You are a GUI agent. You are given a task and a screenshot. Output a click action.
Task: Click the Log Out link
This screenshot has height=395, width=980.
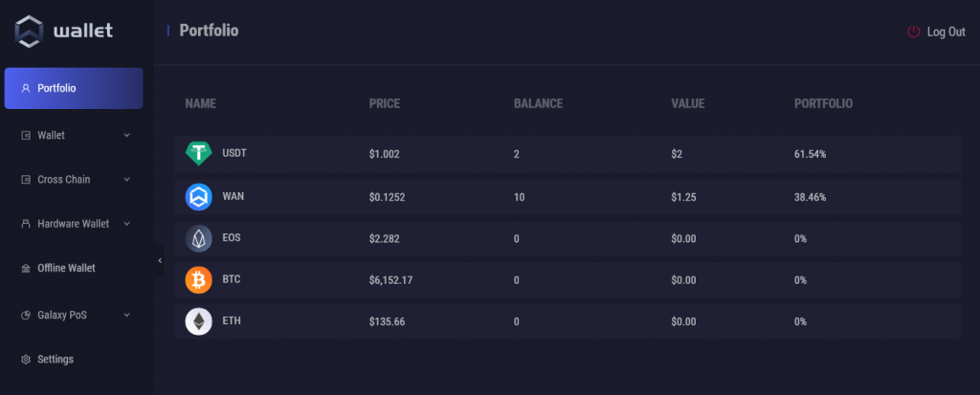[x=946, y=32]
